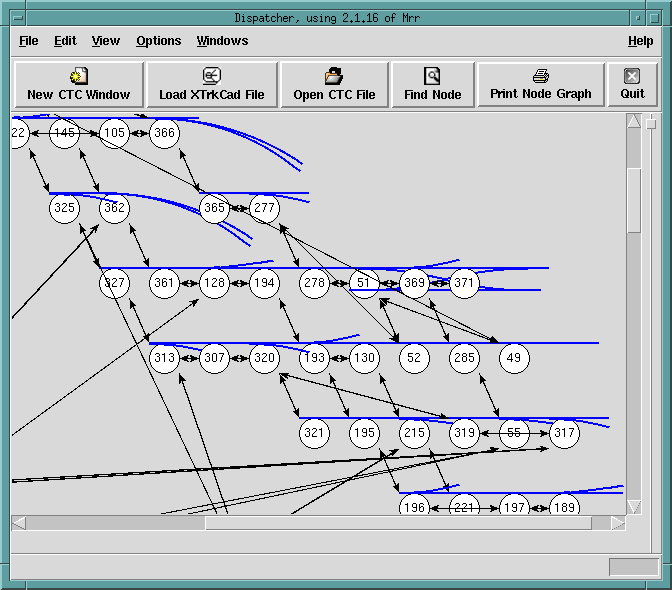This screenshot has height=590, width=672.
Task: Click the Find Node label
Action: click(x=433, y=94)
